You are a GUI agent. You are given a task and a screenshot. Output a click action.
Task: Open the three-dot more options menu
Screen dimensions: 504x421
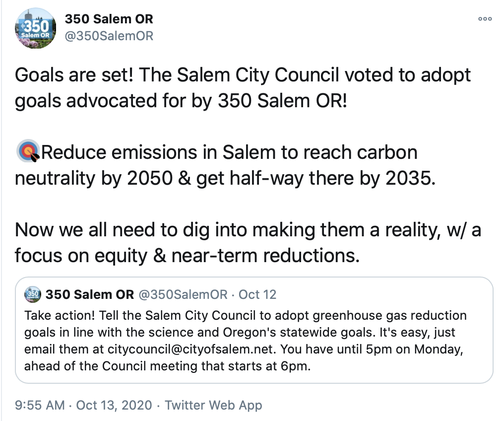tap(485, 19)
